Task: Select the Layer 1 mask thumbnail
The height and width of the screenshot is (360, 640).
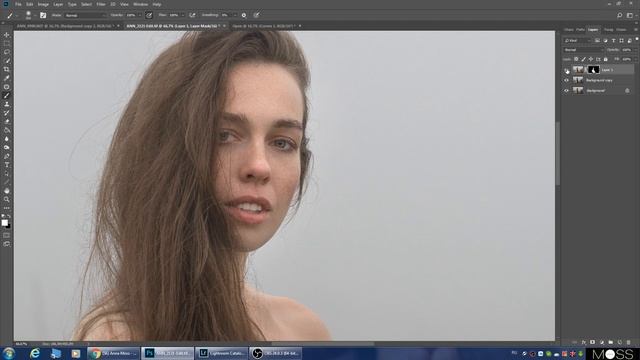Action: coord(593,70)
